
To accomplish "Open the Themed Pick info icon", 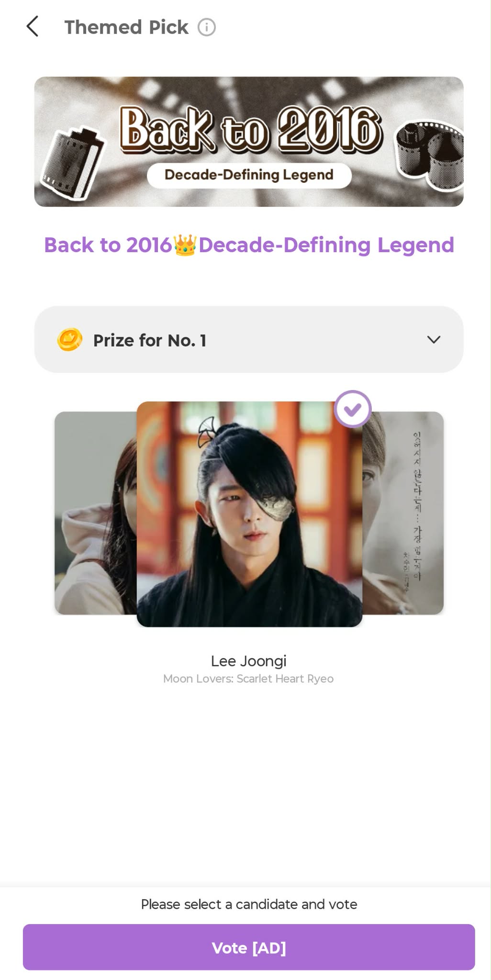I will point(207,27).
